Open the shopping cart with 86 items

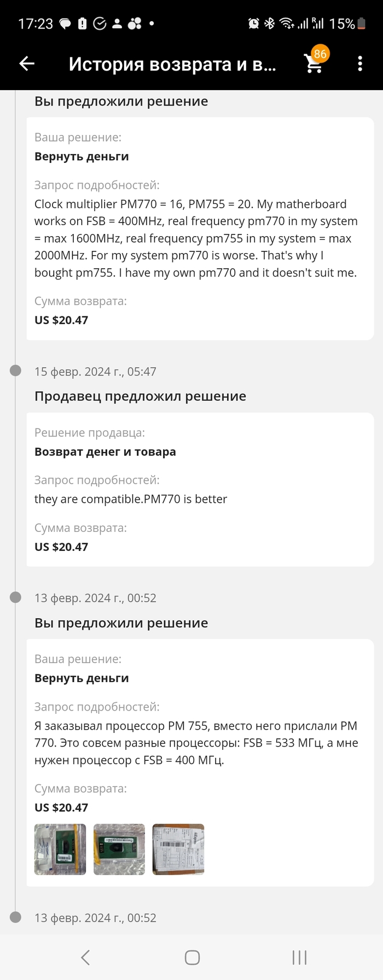(x=314, y=63)
